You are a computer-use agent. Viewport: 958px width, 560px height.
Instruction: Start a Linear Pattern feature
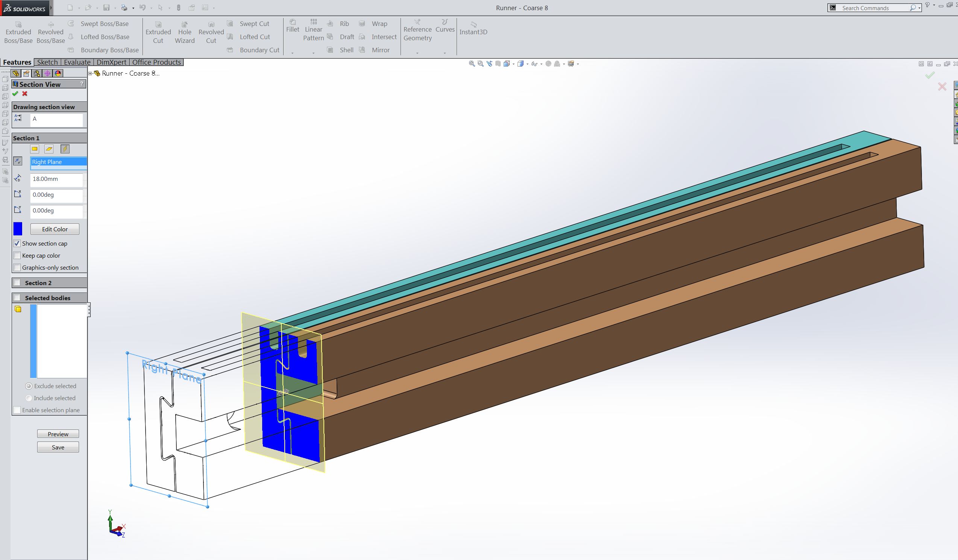point(313,30)
